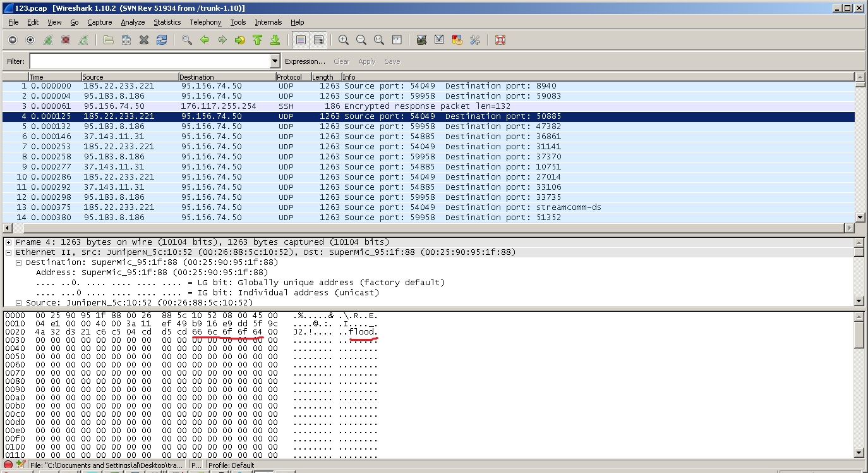This screenshot has height=473, width=868.
Task: Open the capture interfaces list icon
Action: point(13,40)
